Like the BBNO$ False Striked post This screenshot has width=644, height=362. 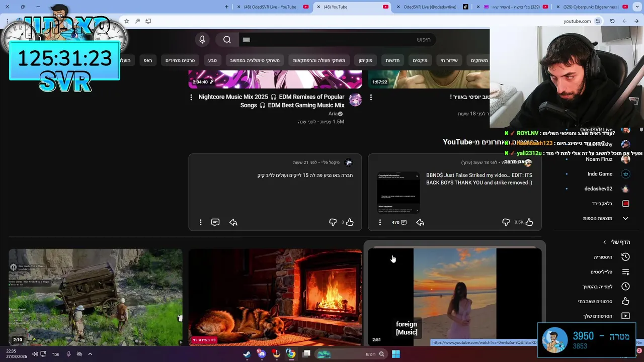tap(529, 222)
